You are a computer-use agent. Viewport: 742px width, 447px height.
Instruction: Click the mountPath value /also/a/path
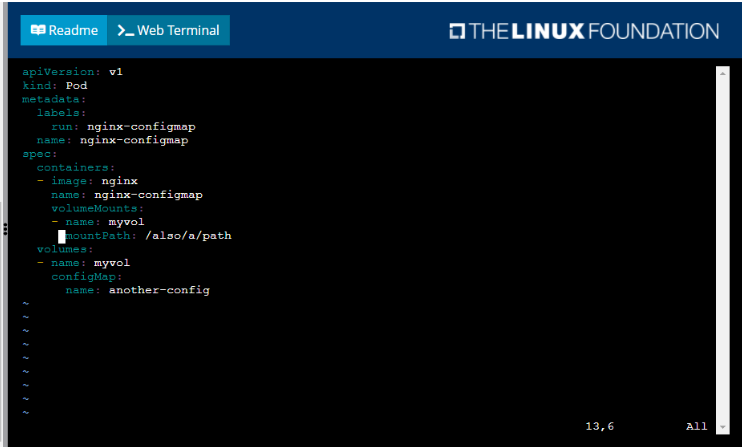[x=188, y=236]
